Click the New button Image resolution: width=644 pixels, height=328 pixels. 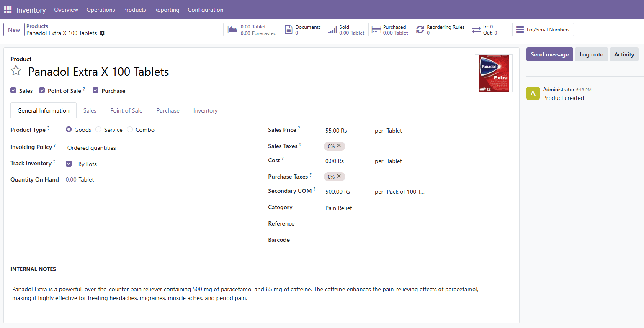14,30
